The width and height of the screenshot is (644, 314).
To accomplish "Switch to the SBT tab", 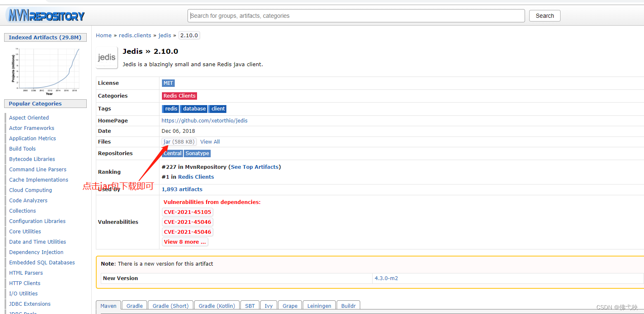I will [x=250, y=306].
